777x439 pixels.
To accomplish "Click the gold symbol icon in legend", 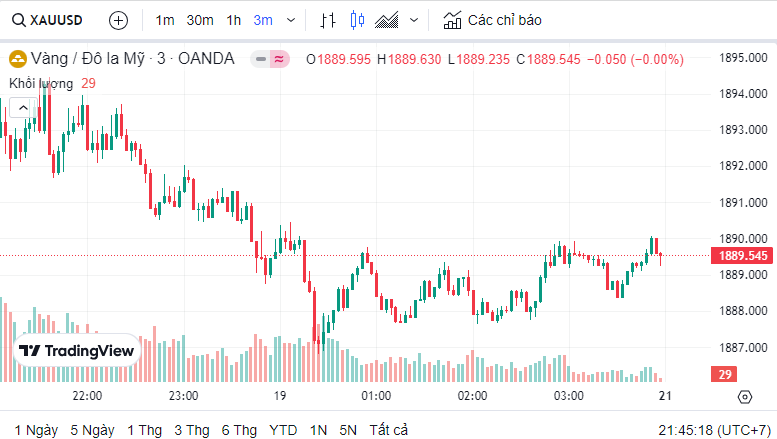I will click(x=17, y=59).
